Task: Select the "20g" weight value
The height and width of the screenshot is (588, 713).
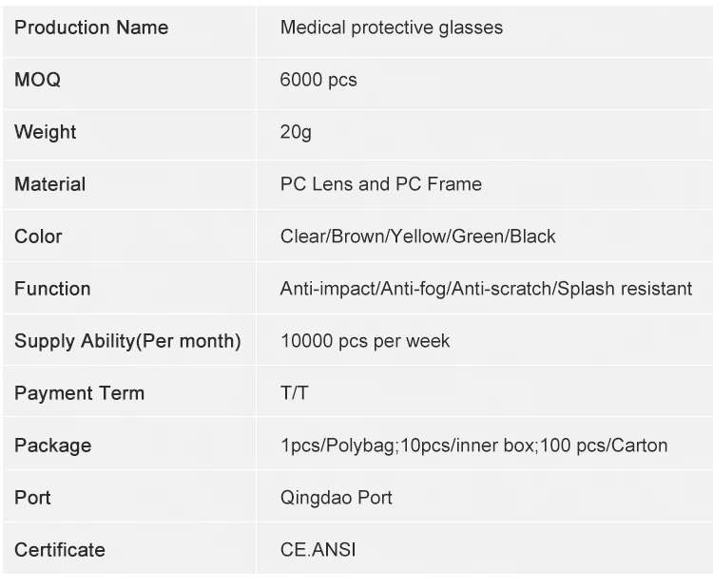Action: point(296,132)
